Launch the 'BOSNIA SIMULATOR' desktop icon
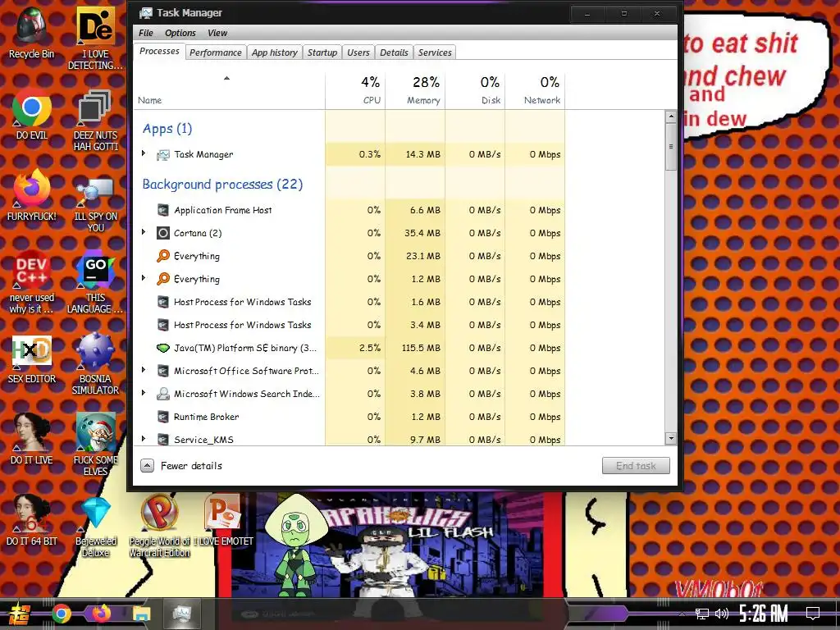Screen dimensions: 840x630 click(x=95, y=364)
